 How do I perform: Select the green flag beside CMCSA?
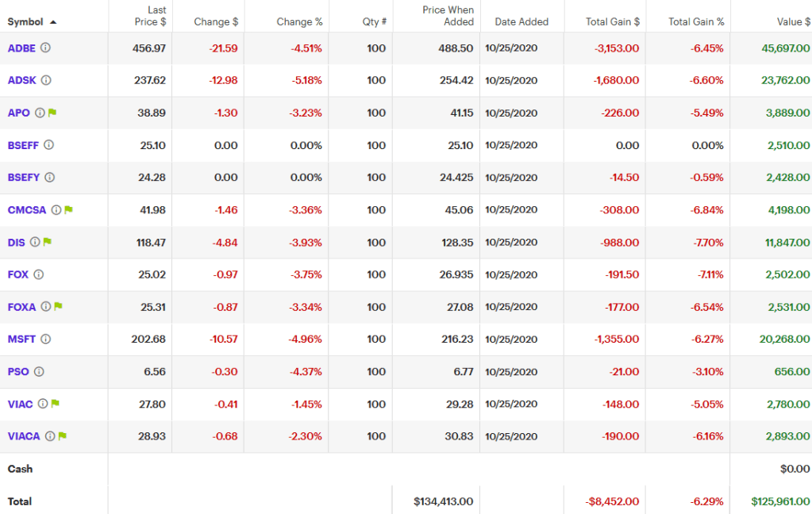[x=68, y=210]
